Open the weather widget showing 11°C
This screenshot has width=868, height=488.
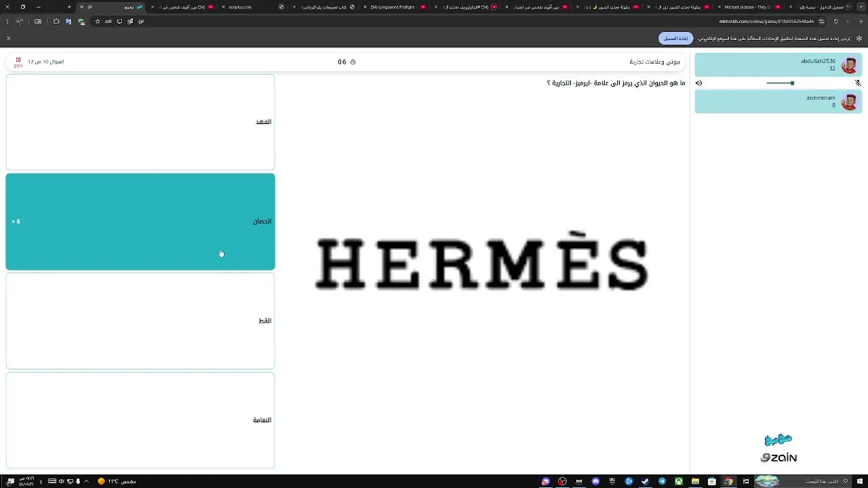point(117,481)
